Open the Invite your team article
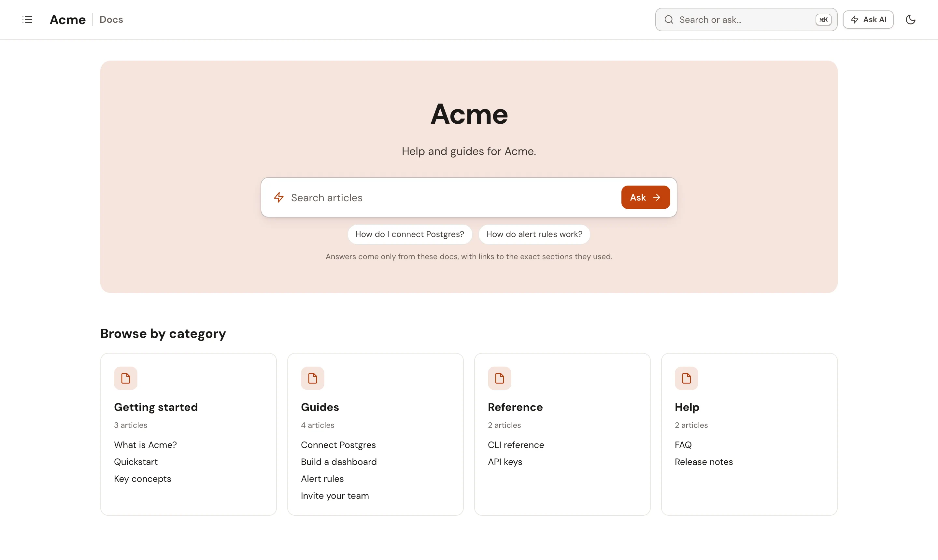Viewport: 938px width, 560px height. pyautogui.click(x=335, y=496)
